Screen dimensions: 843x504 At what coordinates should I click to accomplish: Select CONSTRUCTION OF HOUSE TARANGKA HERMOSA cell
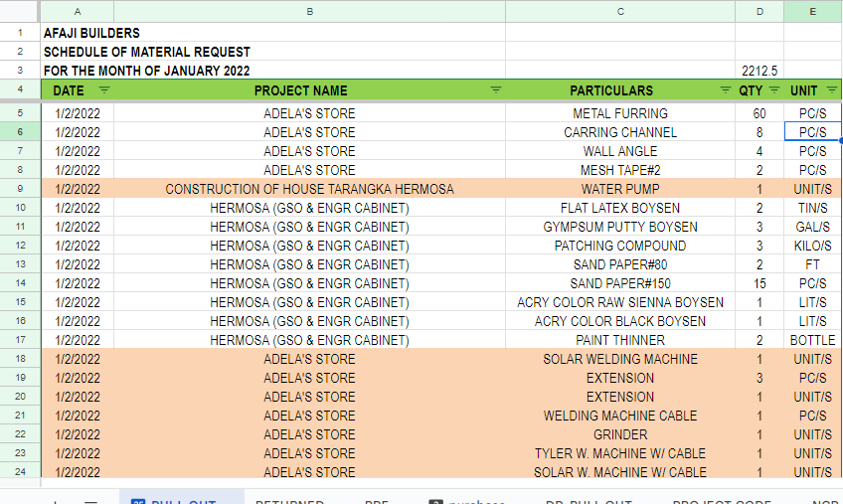pyautogui.click(x=310, y=189)
